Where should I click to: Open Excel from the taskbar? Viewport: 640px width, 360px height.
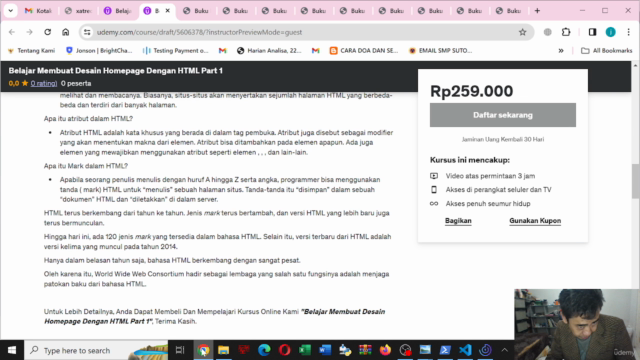304,350
